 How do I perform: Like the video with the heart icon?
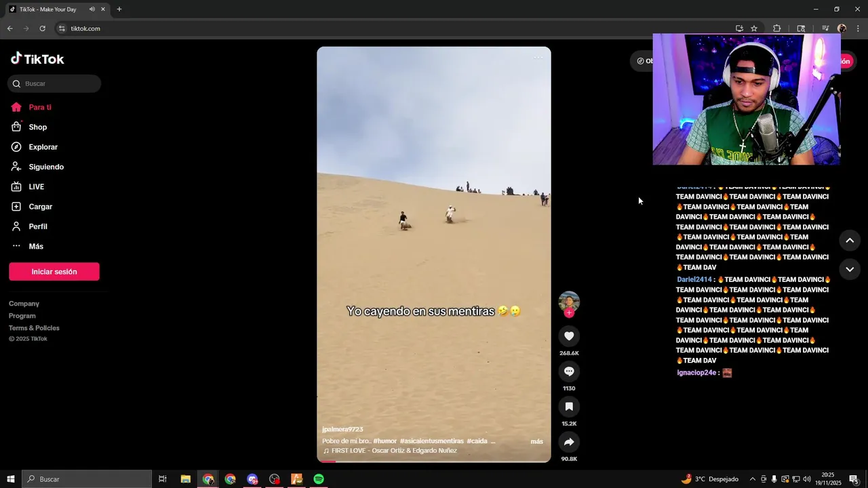coord(569,336)
